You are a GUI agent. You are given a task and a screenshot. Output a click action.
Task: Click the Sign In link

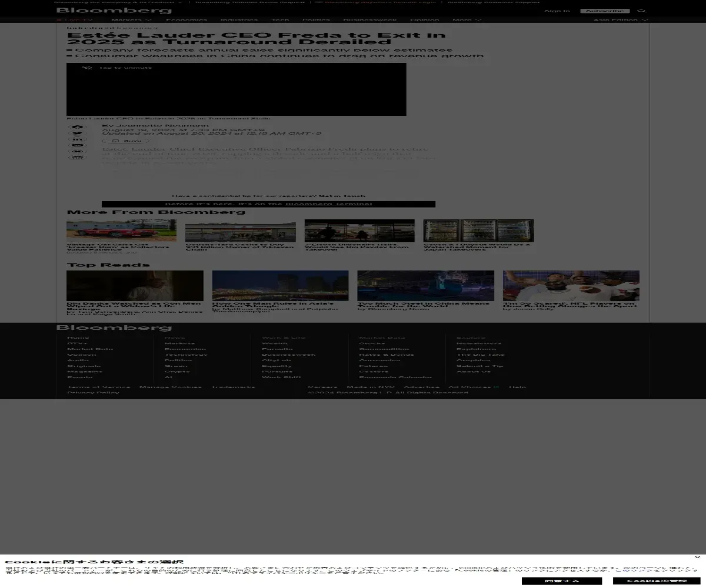tap(557, 11)
